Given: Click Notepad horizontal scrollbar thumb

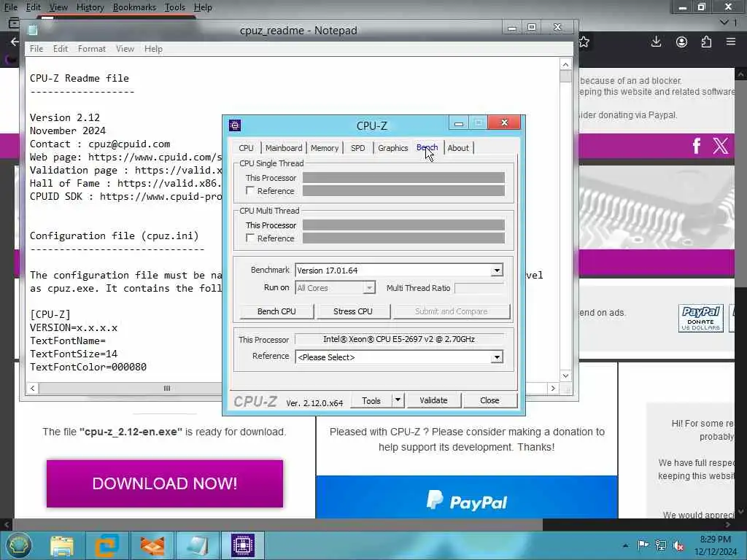Looking at the screenshot, I should [x=167, y=388].
